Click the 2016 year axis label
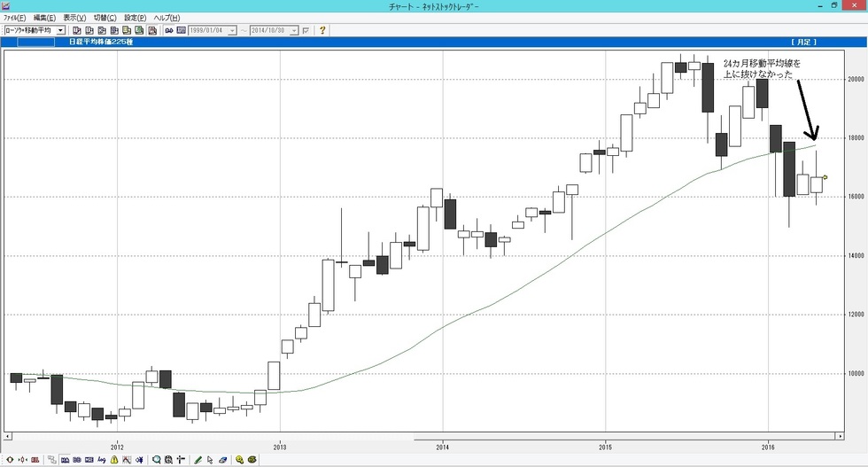This screenshot has height=467, width=868. (x=768, y=447)
